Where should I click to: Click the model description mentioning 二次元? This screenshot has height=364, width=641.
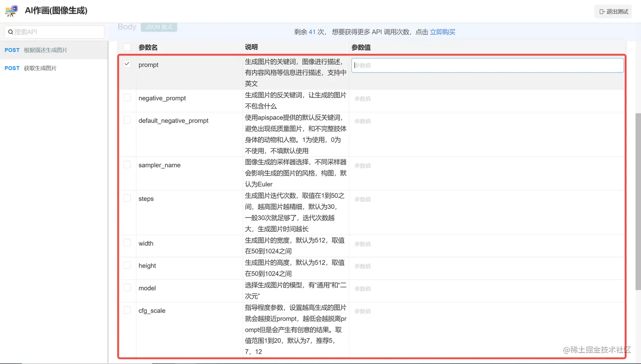click(x=296, y=291)
